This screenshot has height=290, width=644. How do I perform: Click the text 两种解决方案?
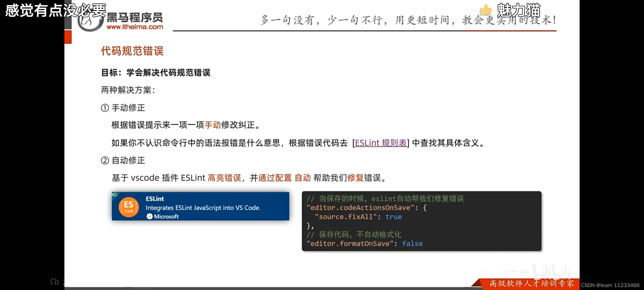[x=128, y=90]
